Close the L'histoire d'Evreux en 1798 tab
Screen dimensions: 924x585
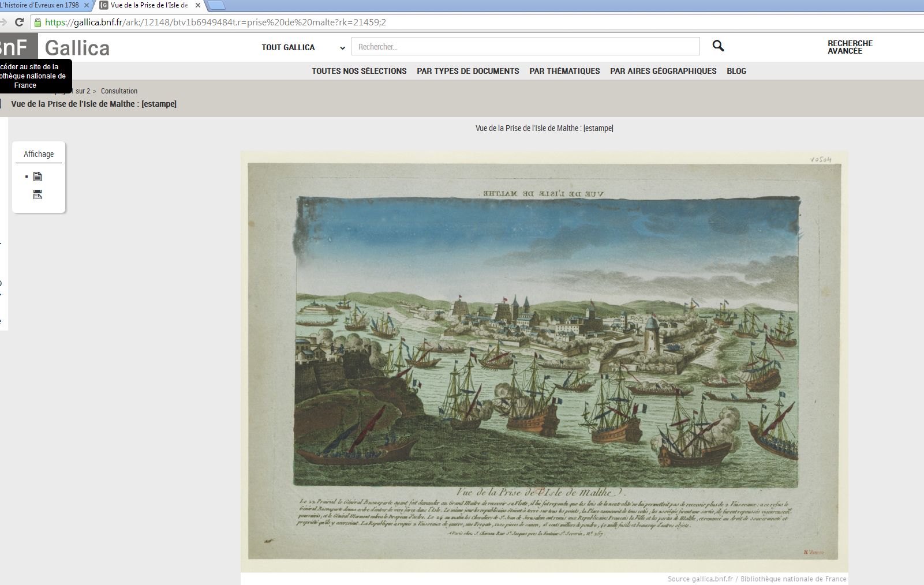coord(87,5)
